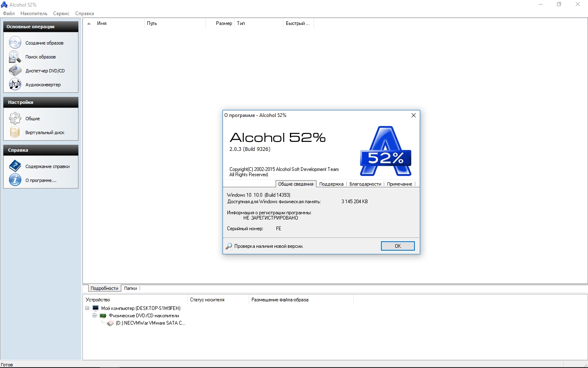Launch Поиск образов search icon
Viewport: 588px width, 368px height.
15,57
